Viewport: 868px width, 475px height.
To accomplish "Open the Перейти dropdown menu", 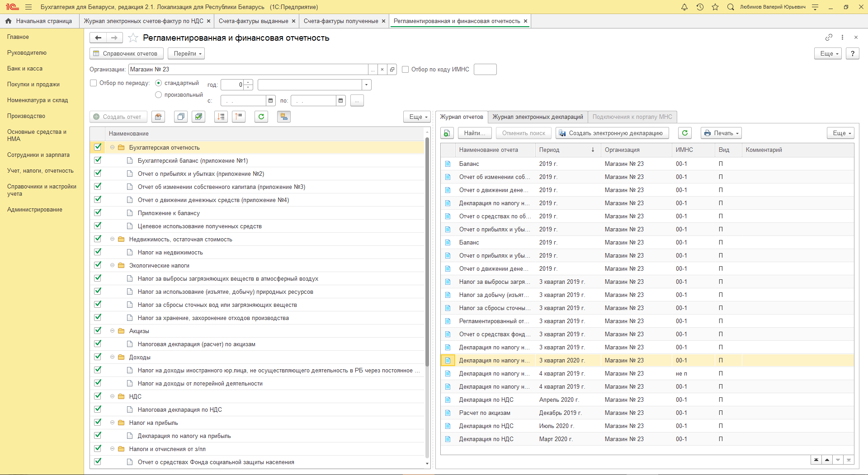I will (186, 53).
